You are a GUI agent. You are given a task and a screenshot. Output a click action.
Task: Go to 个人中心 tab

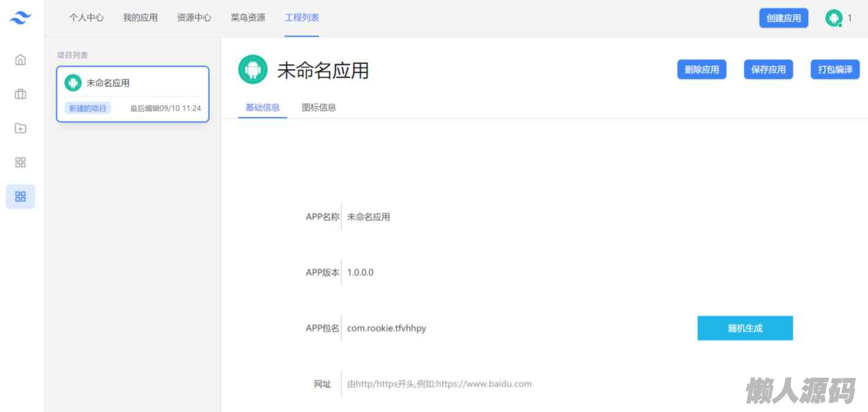tap(86, 18)
